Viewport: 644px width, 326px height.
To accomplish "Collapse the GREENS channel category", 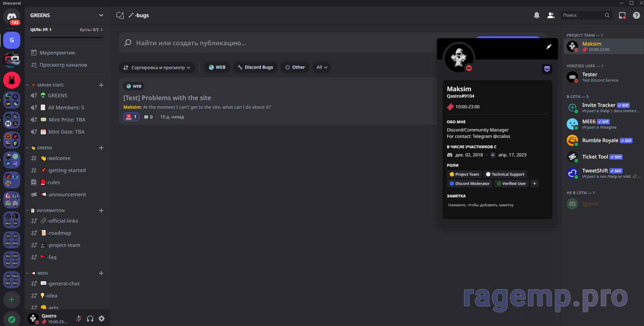I will [41, 148].
